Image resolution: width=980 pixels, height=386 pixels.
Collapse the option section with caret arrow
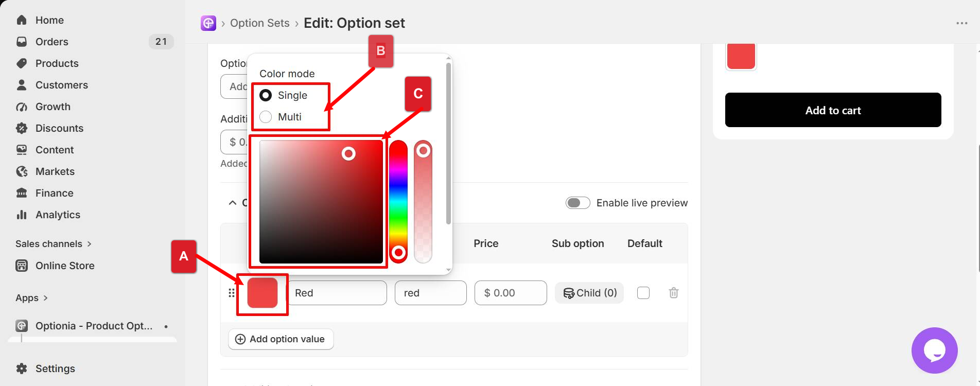[233, 203]
